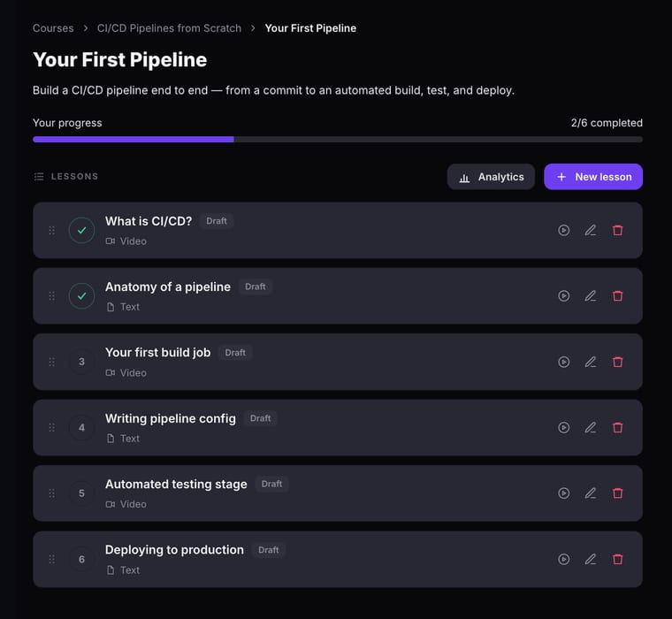
Task: Edit 'Automated testing stage' lesson
Action: 591,493
